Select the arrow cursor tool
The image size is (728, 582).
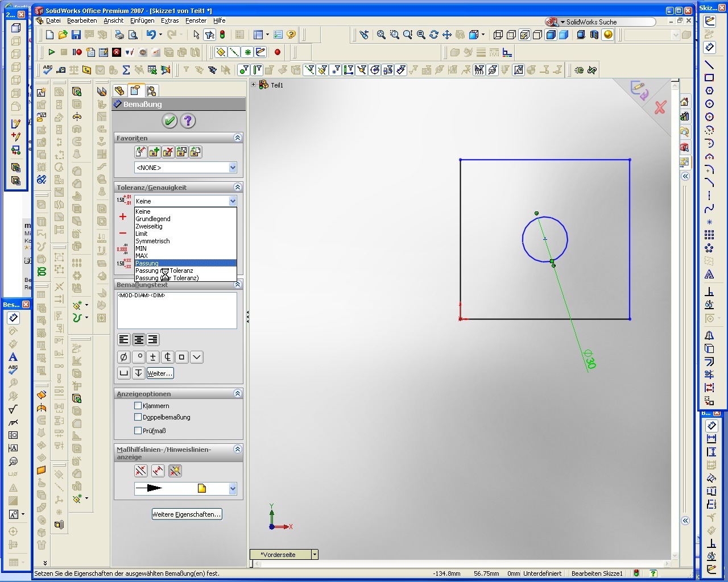pyautogui.click(x=196, y=35)
